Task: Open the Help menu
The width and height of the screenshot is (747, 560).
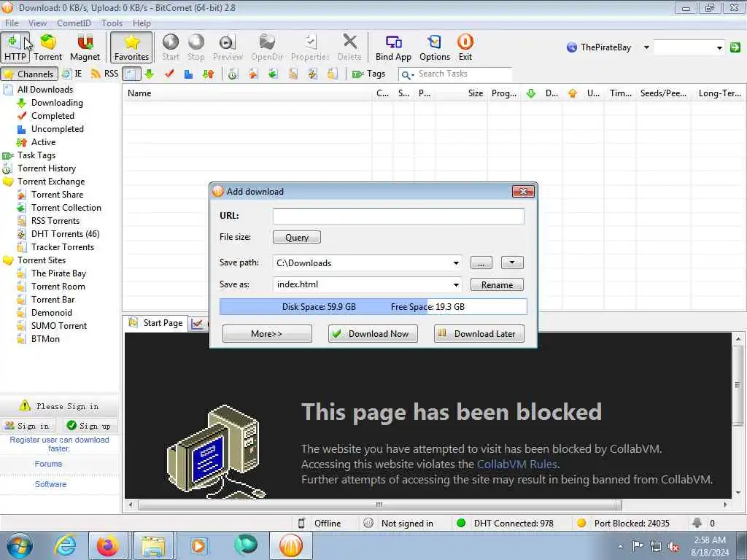Action: click(142, 23)
